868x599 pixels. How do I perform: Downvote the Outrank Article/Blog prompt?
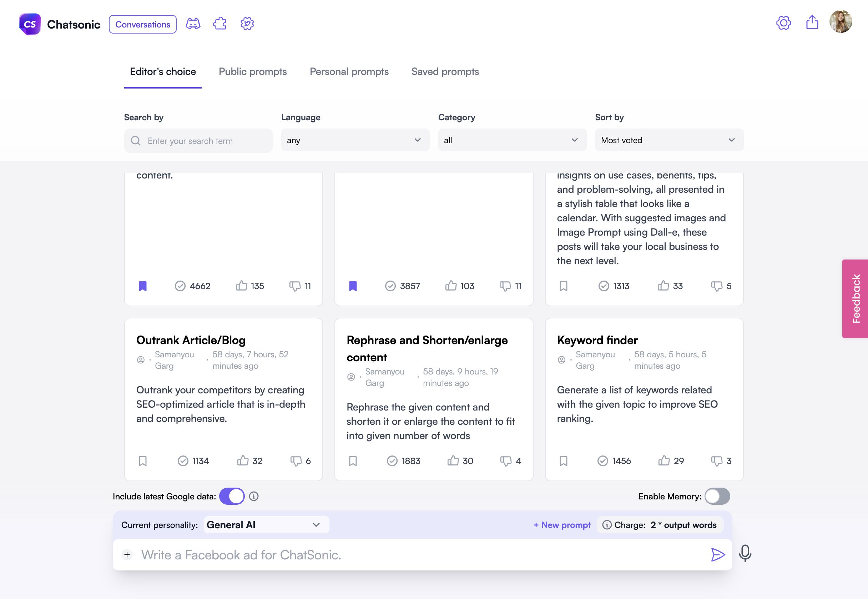(x=296, y=461)
